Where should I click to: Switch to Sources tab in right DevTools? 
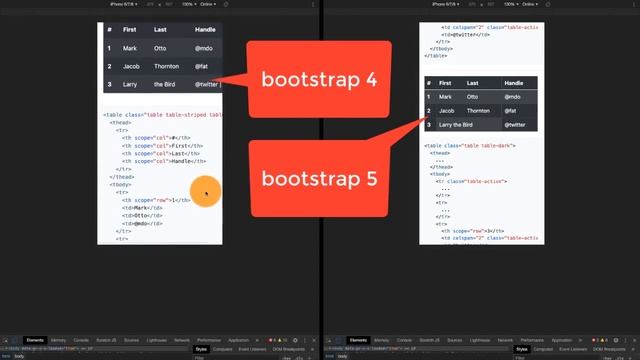click(x=455, y=340)
